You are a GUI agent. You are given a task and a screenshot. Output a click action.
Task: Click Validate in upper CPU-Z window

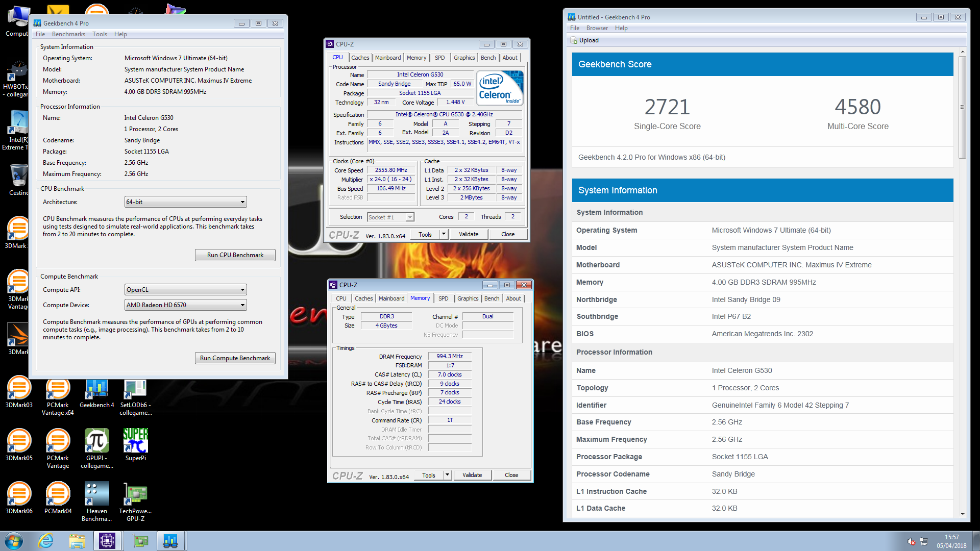469,234
